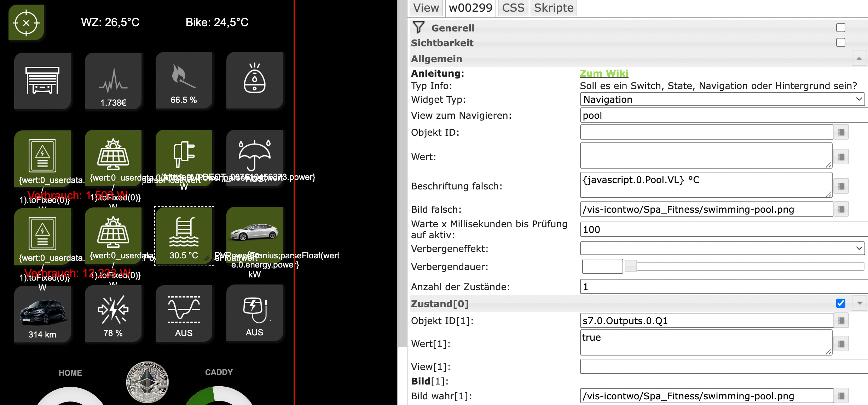
Task: Switch to the Skripte tab
Action: tap(553, 8)
